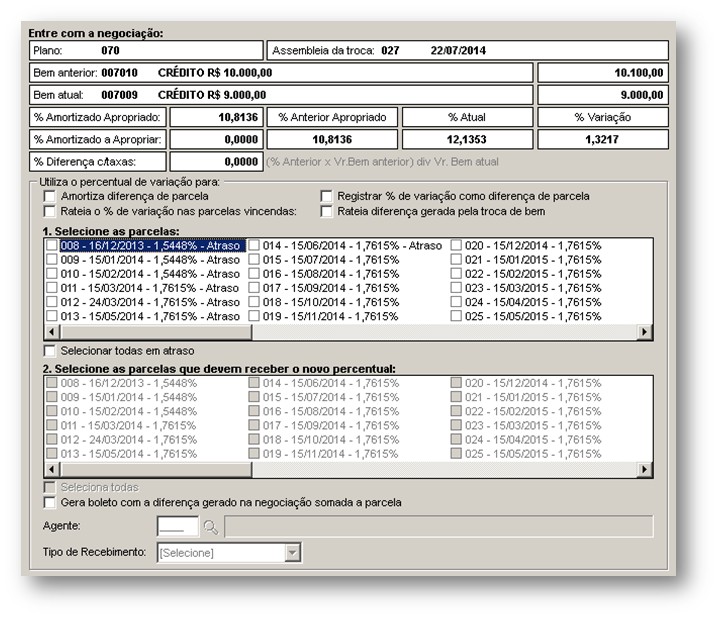The width and height of the screenshot is (718, 618).
Task: Click % Atual value 12,1353
Action: point(467,140)
